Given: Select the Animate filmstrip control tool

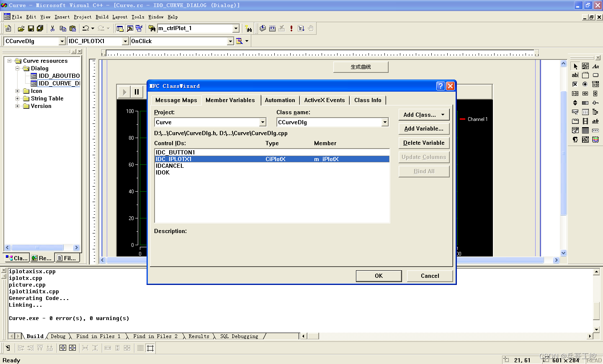Looking at the screenshot, I should [x=585, y=121].
